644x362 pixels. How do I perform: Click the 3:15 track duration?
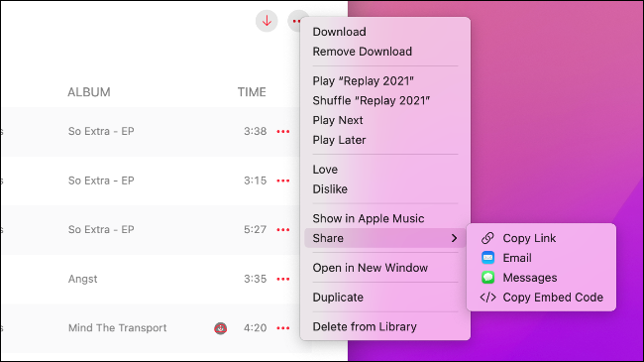(255, 181)
